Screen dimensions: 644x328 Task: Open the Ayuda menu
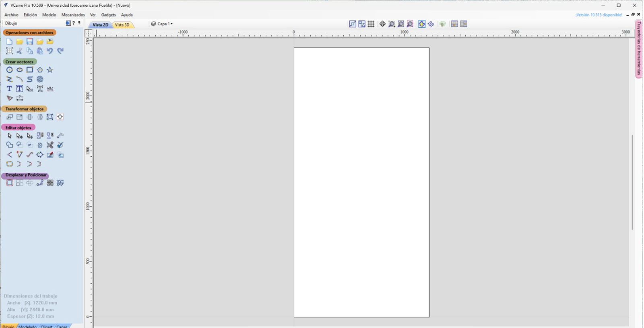point(127,15)
